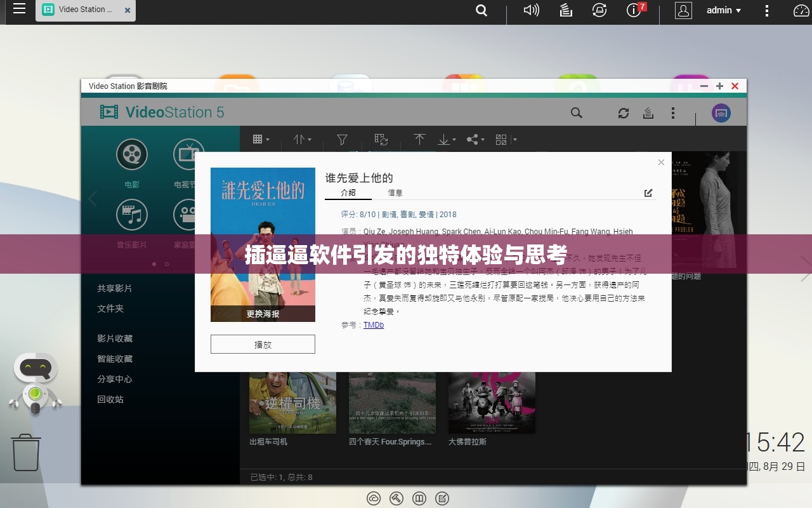
Task: Open 共享影片 in the sidebar
Action: coord(115,288)
